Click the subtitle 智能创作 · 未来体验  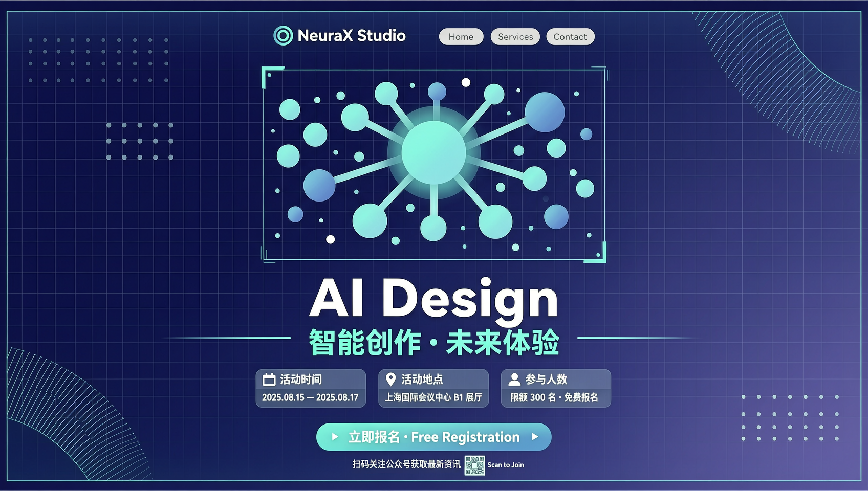point(434,342)
